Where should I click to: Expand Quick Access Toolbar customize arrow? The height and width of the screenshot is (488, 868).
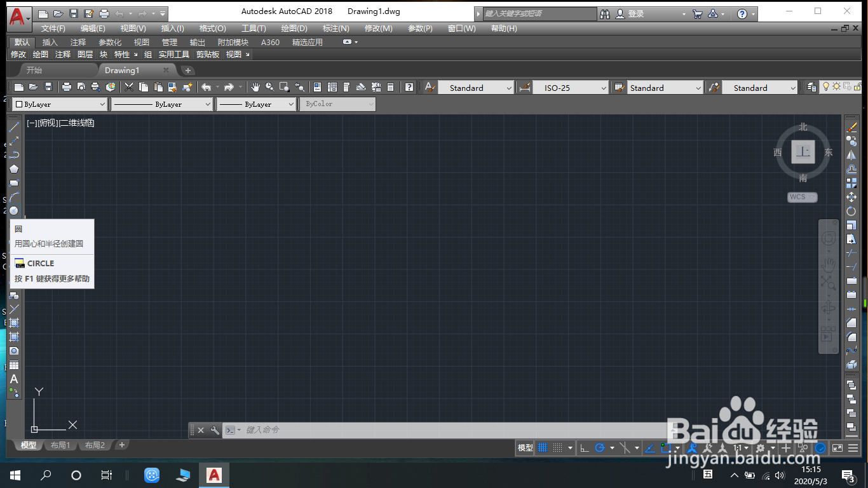coord(163,13)
